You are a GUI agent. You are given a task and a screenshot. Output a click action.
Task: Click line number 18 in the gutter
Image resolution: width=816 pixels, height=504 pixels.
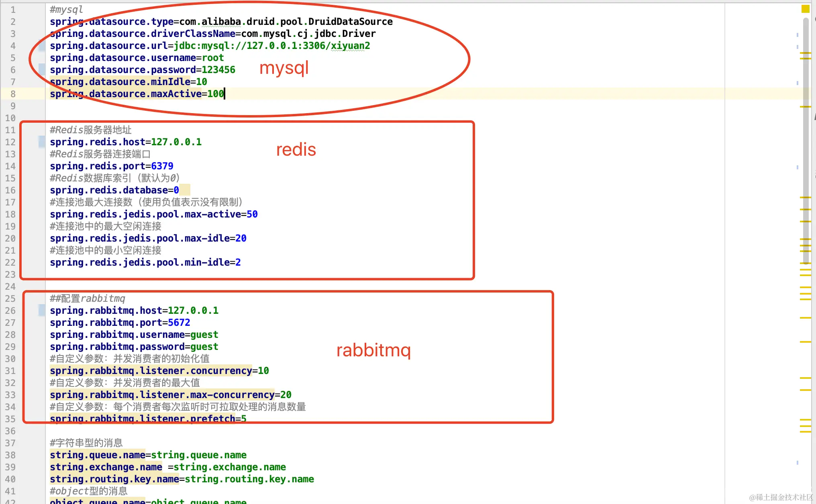pos(10,214)
